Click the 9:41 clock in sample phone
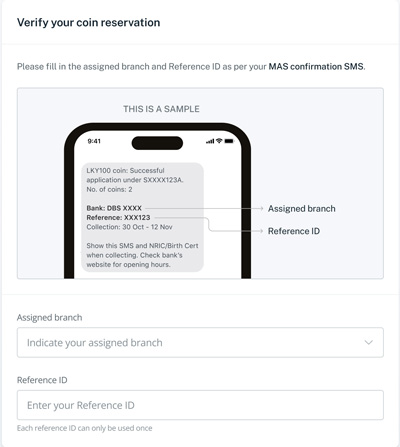 point(94,141)
